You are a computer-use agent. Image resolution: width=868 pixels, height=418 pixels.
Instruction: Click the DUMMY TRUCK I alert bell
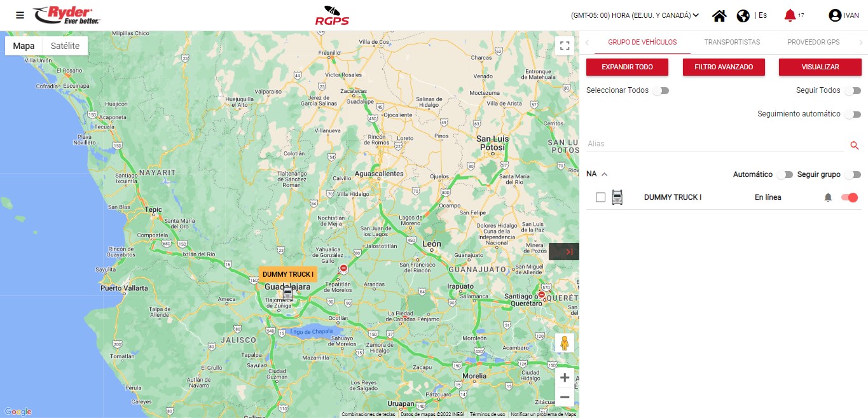(828, 198)
